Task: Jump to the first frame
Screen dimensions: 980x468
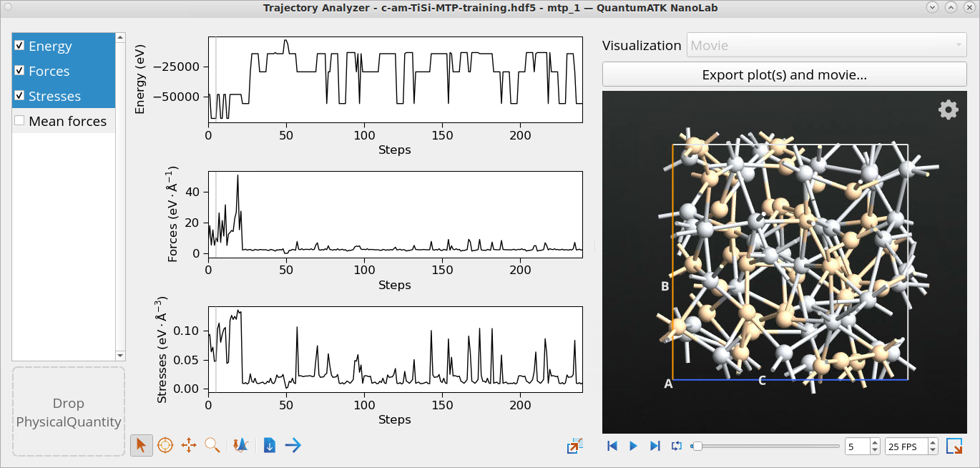Action: (612, 446)
